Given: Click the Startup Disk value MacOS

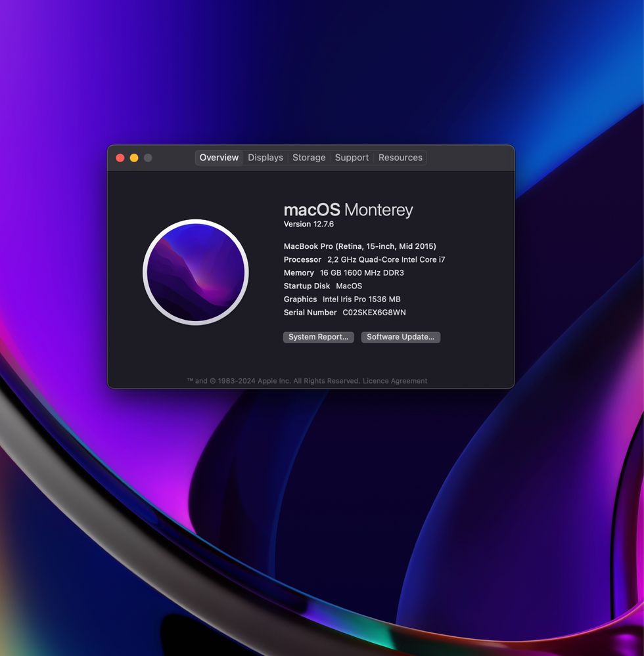Looking at the screenshot, I should [349, 286].
